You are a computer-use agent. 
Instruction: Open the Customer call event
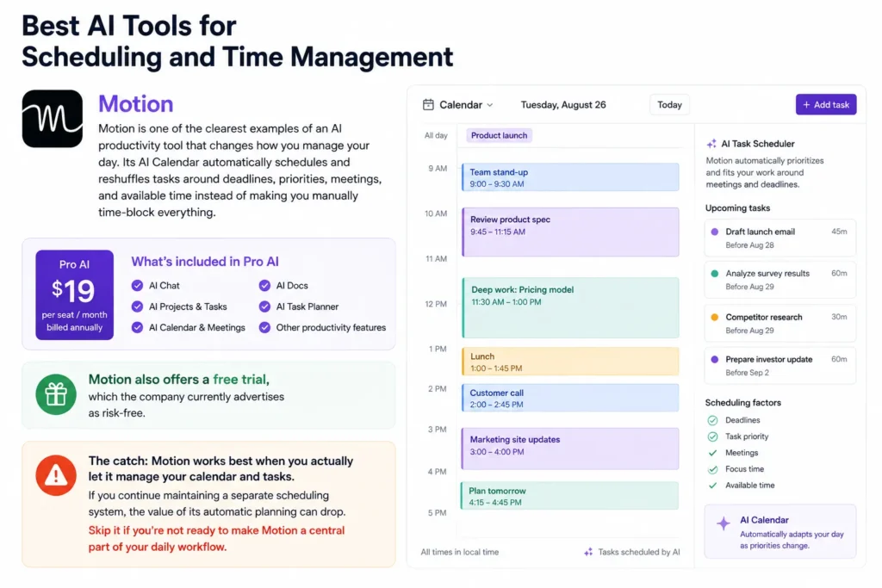[570, 398]
